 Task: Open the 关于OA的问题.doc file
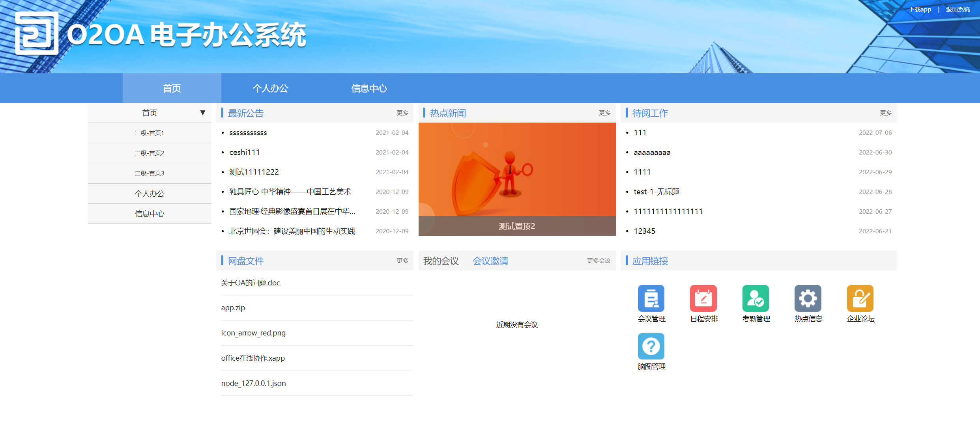pos(251,283)
